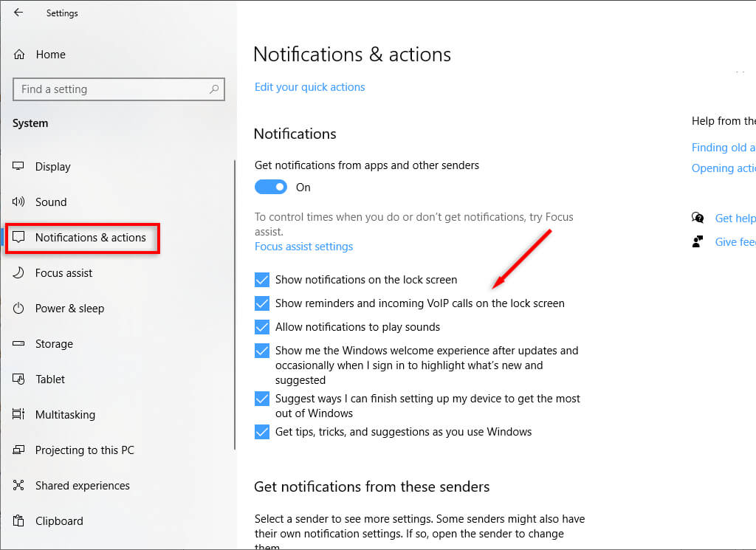Click the Focus assist moon icon
Image resolution: width=756 pixels, height=550 pixels.
(18, 273)
